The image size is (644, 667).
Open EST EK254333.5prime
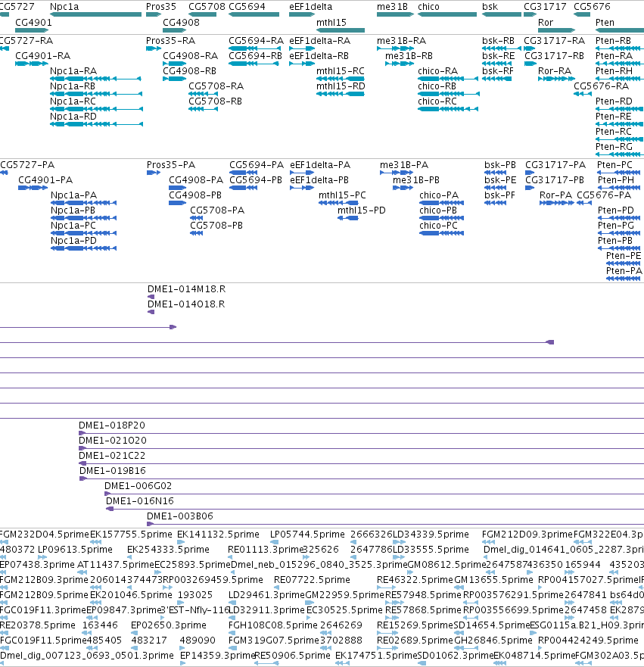(168, 550)
